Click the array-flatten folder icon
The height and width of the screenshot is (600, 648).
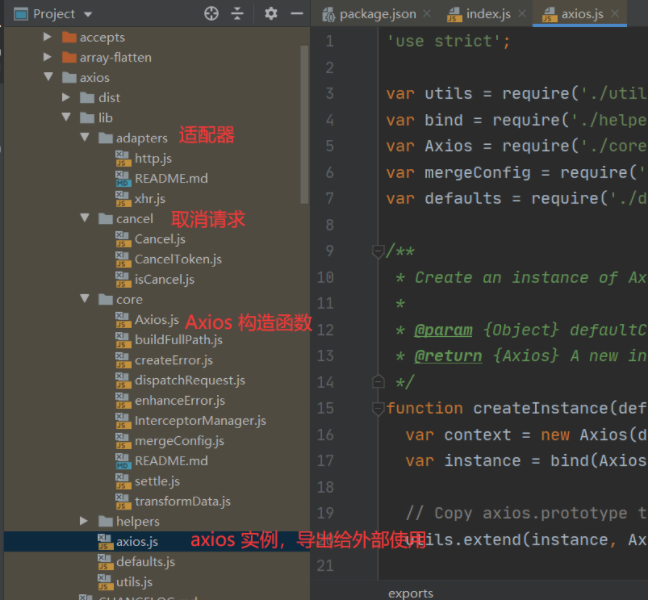69,57
